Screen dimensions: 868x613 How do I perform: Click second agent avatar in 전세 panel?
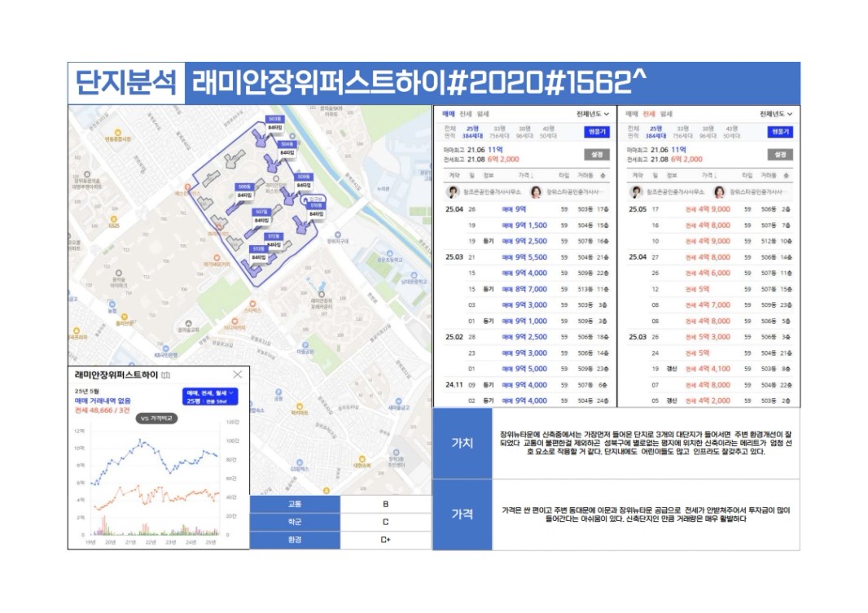click(719, 191)
